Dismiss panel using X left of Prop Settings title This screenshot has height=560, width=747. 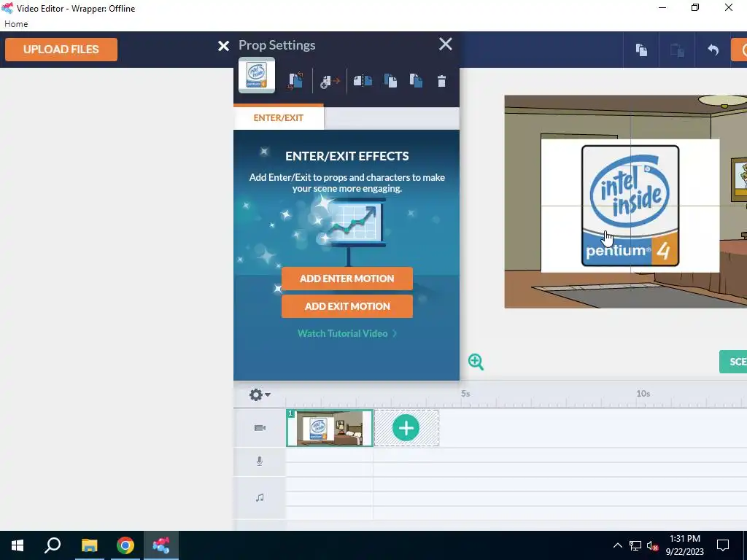pyautogui.click(x=223, y=46)
